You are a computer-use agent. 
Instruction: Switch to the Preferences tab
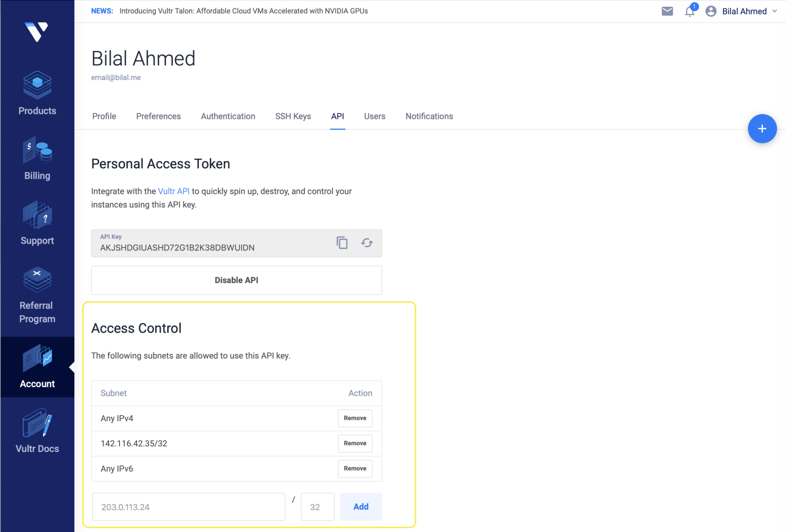[x=158, y=116]
